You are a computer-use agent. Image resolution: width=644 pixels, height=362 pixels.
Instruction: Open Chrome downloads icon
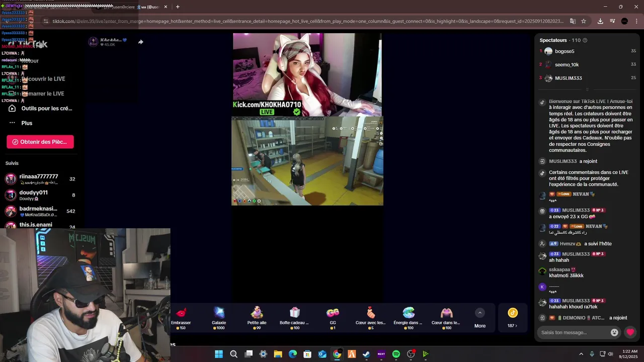[x=600, y=21]
